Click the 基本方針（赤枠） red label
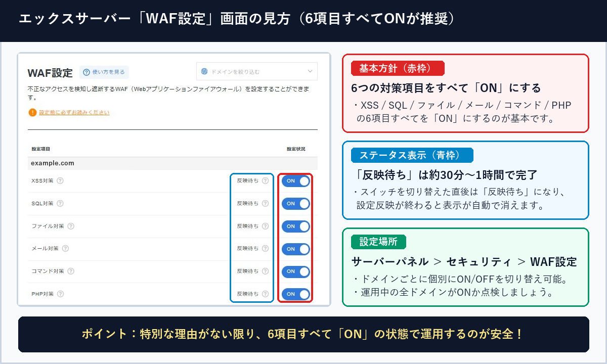 [398, 68]
